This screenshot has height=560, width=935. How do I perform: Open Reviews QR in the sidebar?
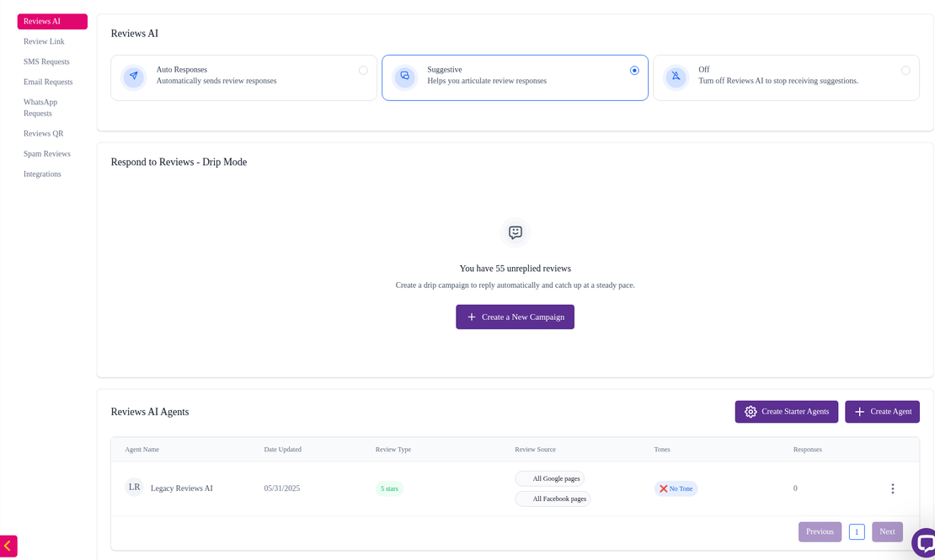44,134
